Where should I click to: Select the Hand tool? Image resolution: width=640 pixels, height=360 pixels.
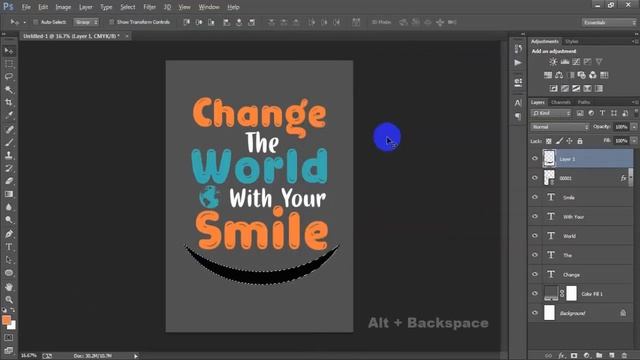point(9,287)
